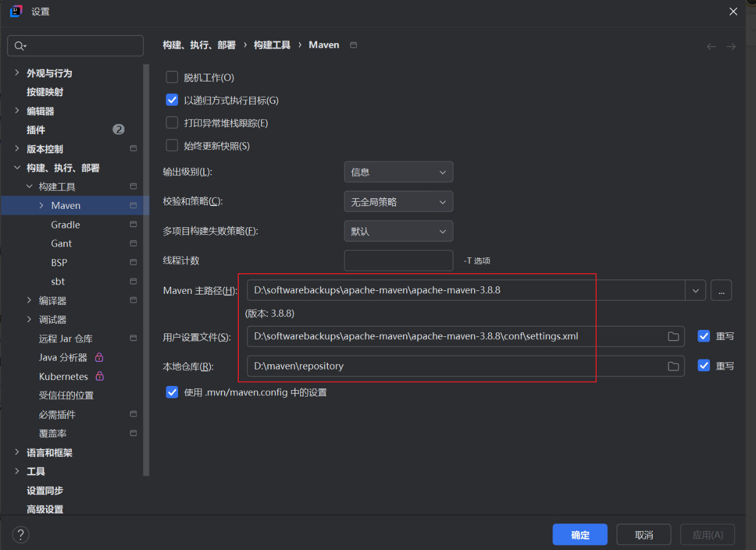This screenshot has width=756, height=550.
Task: Click 确定 button
Action: [580, 535]
